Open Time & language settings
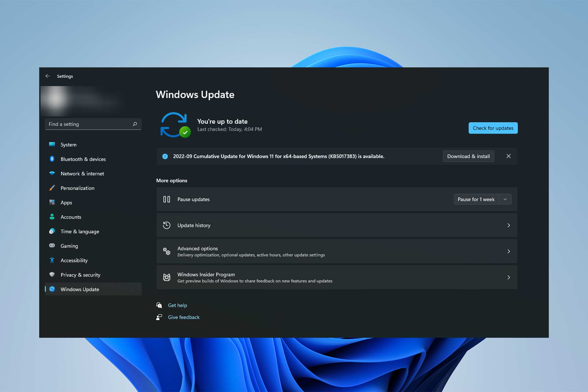This screenshot has width=588, height=392. (93, 231)
